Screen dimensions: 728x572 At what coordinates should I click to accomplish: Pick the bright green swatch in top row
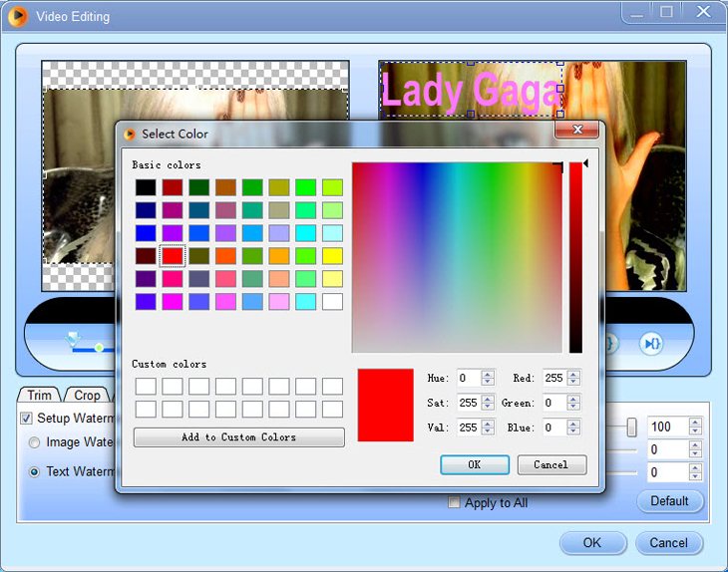(305, 187)
